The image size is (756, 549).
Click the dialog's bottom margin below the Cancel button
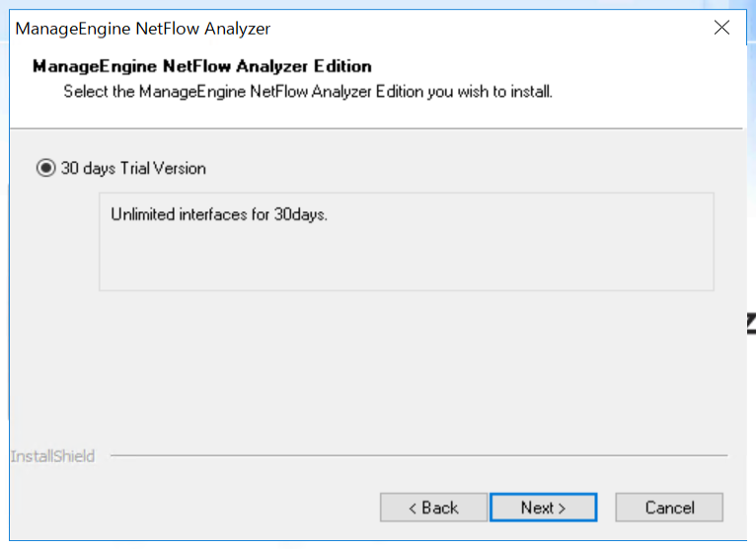coord(669,531)
